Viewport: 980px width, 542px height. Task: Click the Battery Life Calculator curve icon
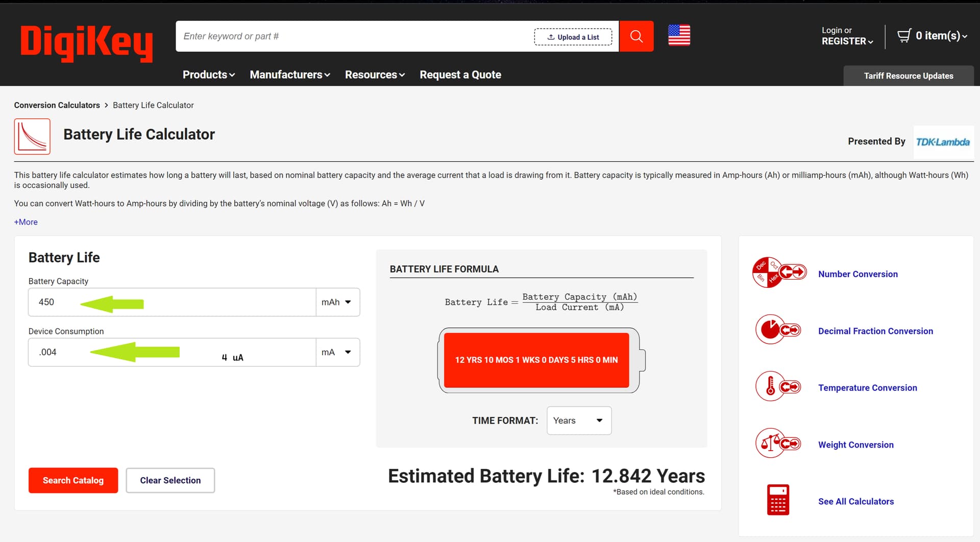click(x=32, y=136)
